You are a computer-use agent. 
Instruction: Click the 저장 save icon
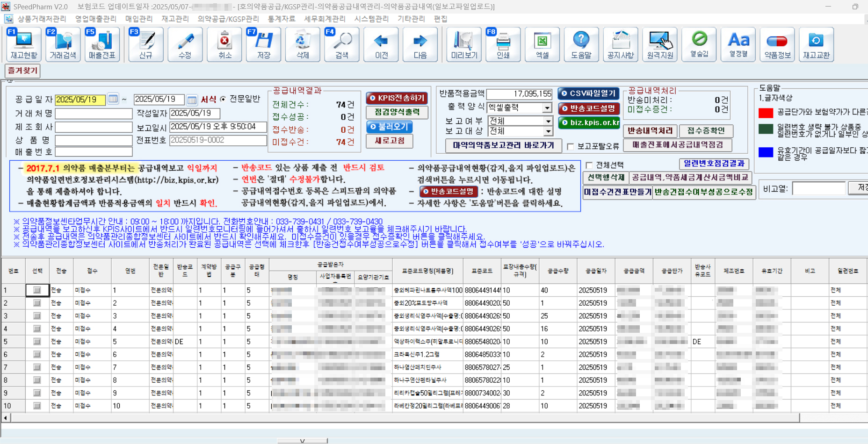pyautogui.click(x=264, y=44)
